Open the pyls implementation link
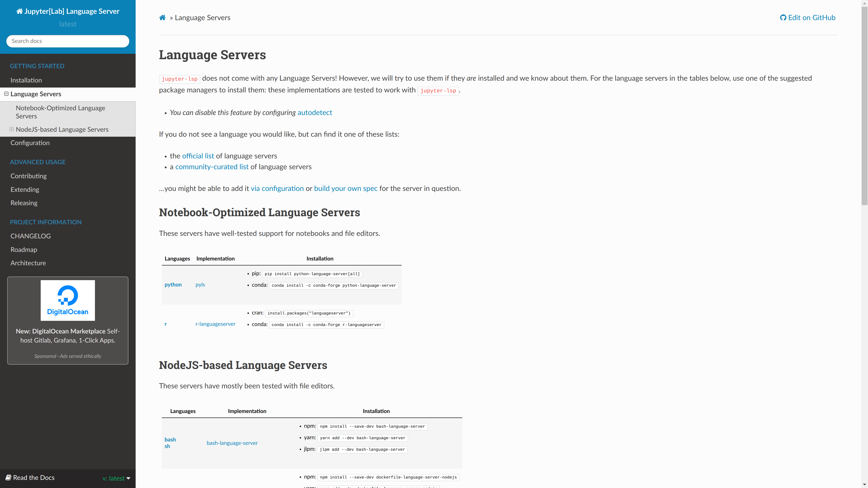868x488 pixels. coord(200,285)
